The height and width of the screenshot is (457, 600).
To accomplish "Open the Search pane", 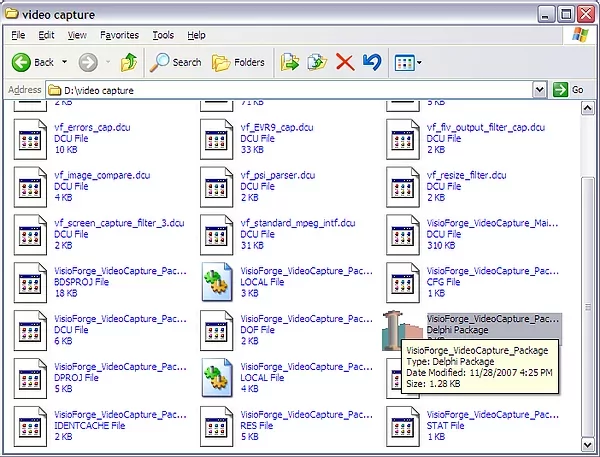I will 176,62.
